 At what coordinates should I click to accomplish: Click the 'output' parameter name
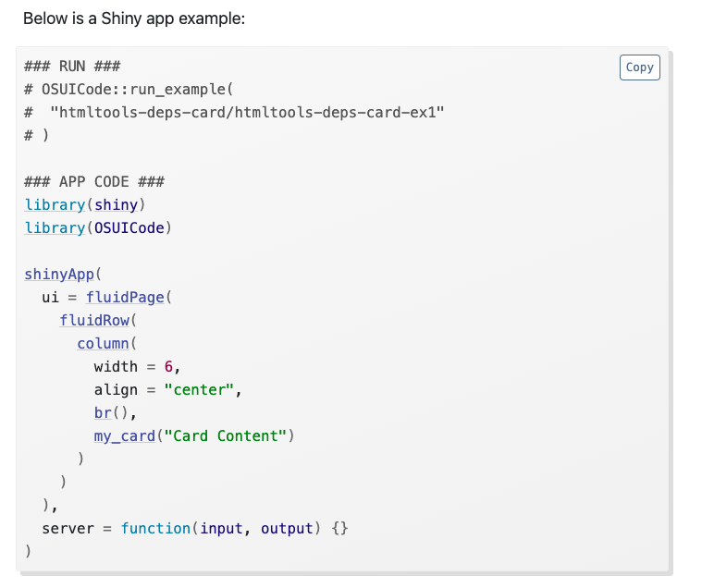click(x=287, y=529)
